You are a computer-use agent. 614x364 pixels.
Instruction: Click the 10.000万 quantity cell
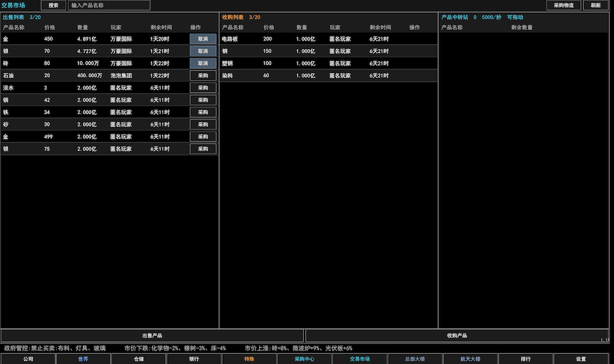(x=88, y=63)
